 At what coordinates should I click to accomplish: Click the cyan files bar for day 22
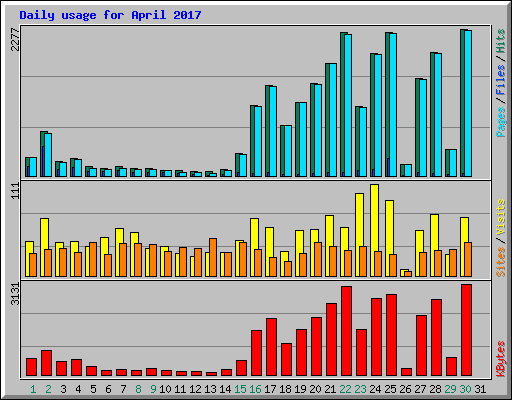tap(348, 106)
